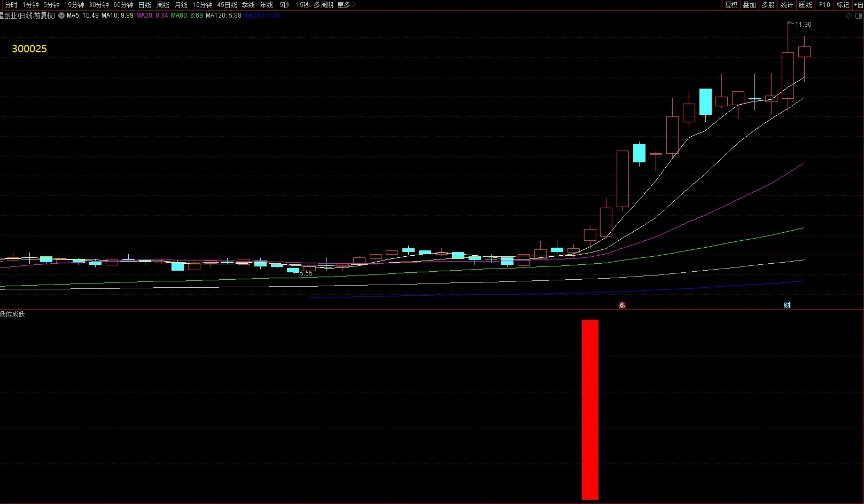The image size is (864, 504).
Task: Open 多股 multi-stock view
Action: click(x=768, y=5)
